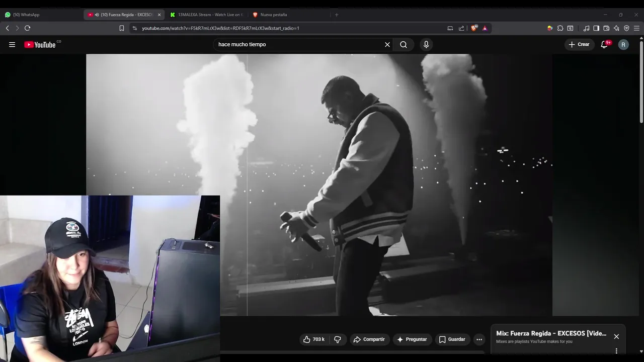The height and width of the screenshot is (362, 644).
Task: Start voice search with the microphone
Action: pyautogui.click(x=426, y=44)
